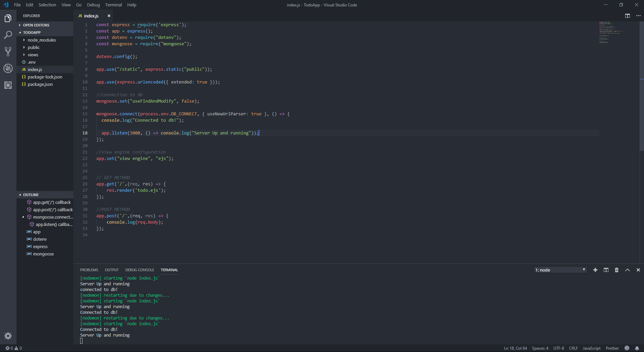Open package.json file
This screenshot has width=644, height=352.
click(x=45, y=84)
